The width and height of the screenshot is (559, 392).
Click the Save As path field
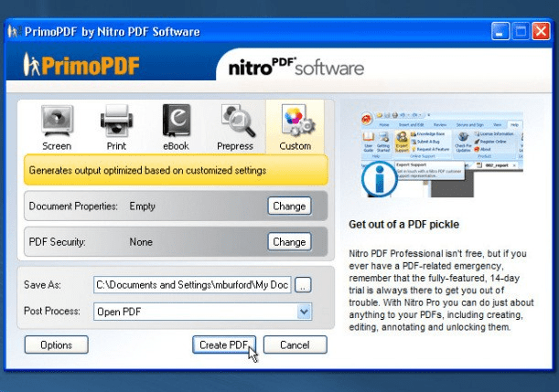pos(192,285)
